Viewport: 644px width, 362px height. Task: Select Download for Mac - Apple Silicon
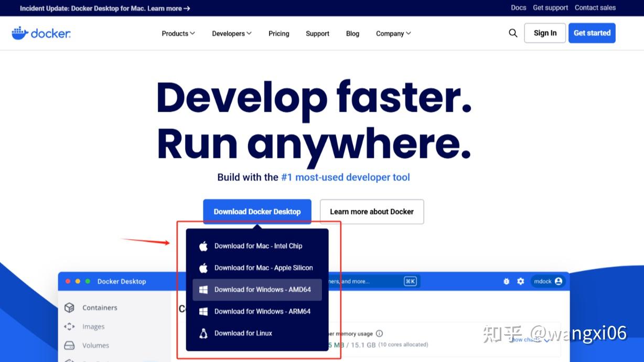pos(263,268)
